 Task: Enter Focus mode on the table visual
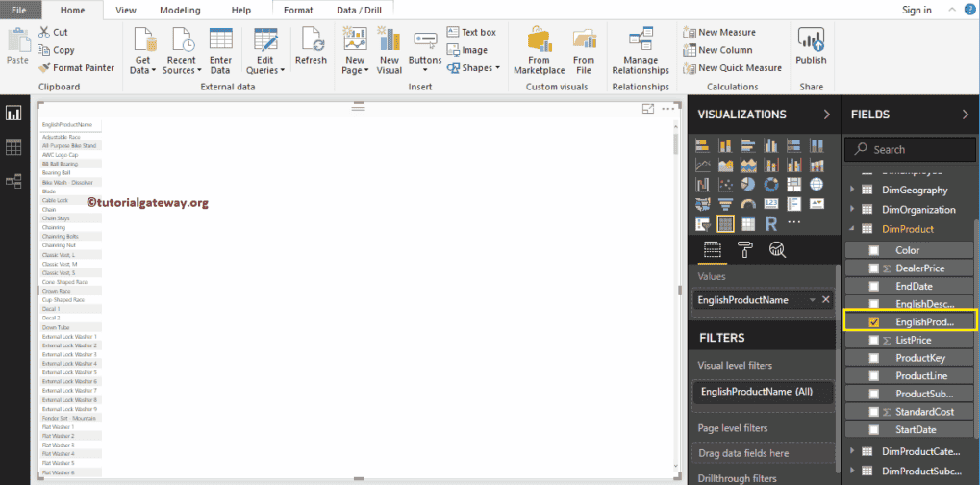point(648,109)
